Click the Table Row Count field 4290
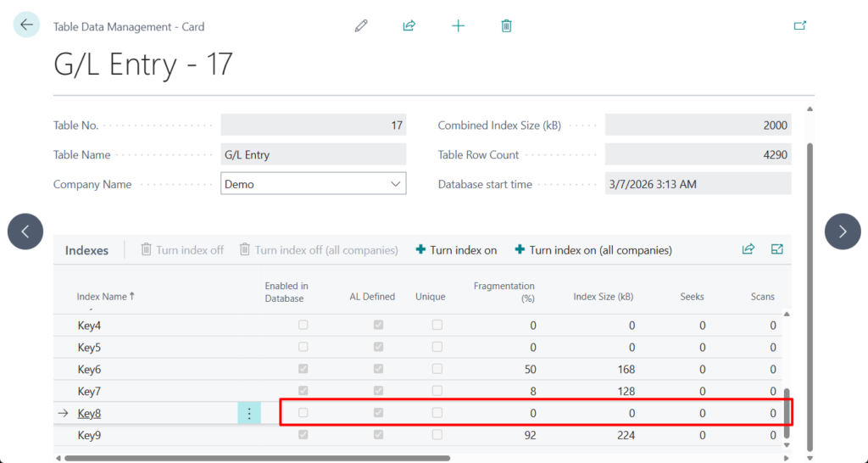This screenshot has width=868, height=463. [698, 154]
